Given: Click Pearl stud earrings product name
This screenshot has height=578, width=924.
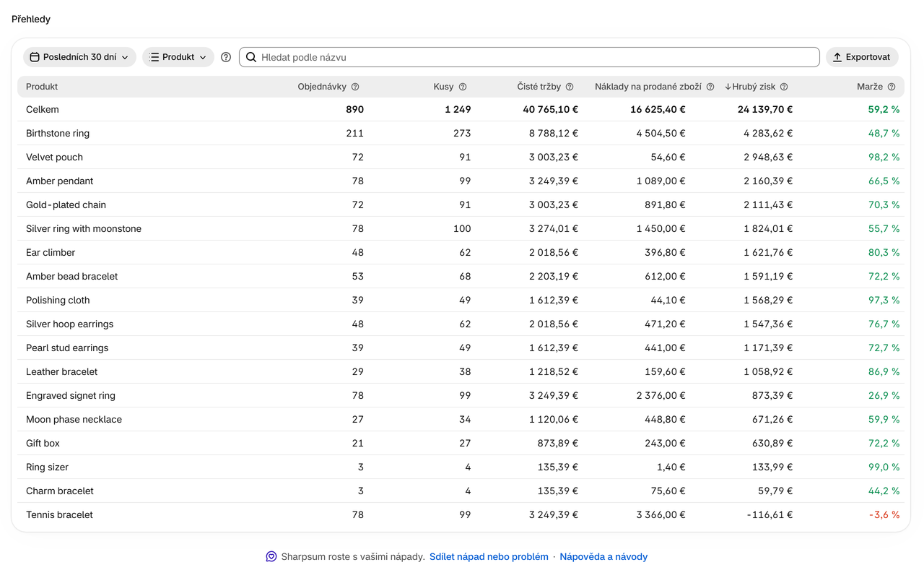Looking at the screenshot, I should [67, 348].
